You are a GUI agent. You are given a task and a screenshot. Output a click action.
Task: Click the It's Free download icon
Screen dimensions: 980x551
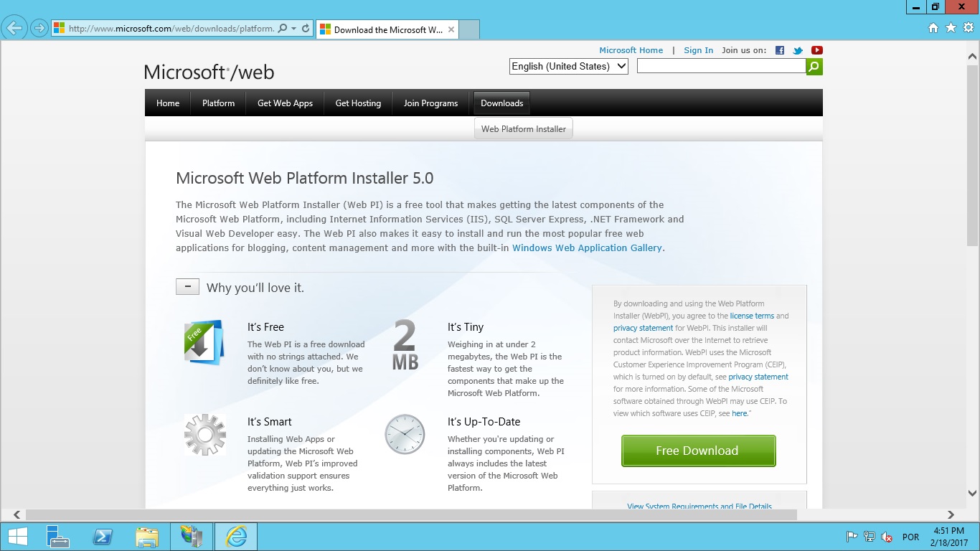pos(204,342)
